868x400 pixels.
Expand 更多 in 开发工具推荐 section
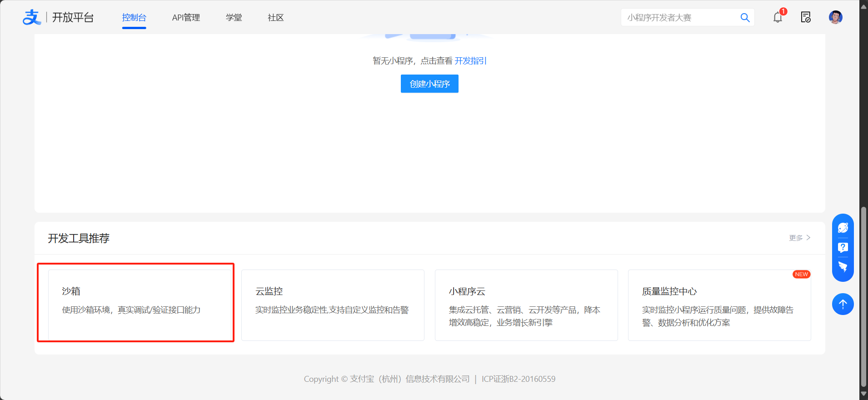click(x=799, y=238)
